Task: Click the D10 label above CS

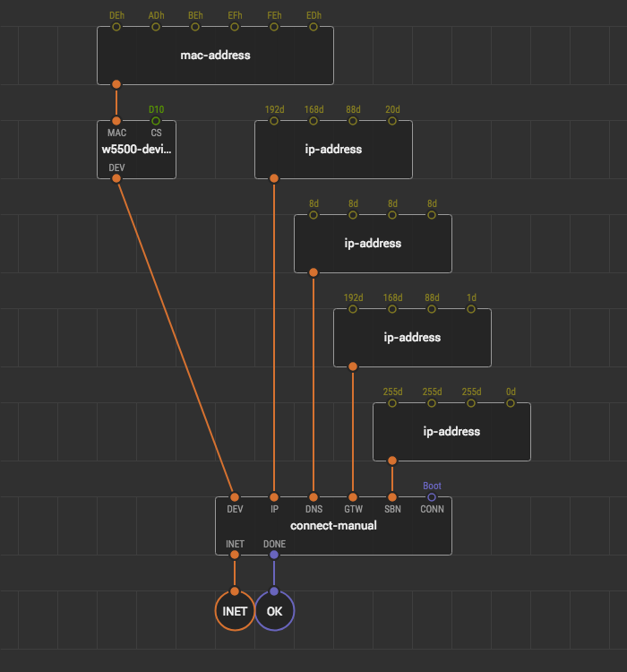Action: 157,109
